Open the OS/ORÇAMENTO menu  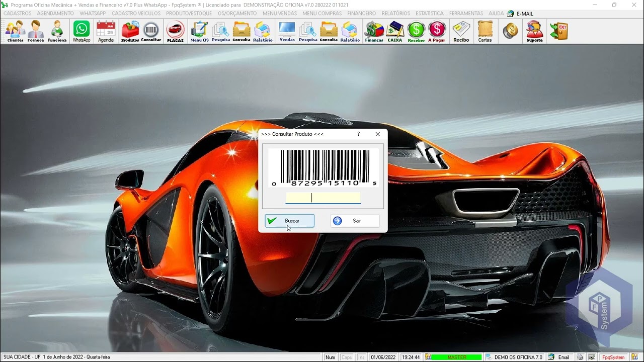237,14
